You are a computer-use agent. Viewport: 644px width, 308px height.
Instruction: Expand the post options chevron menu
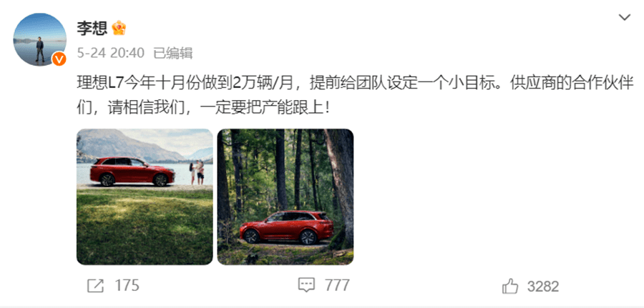coord(625,18)
